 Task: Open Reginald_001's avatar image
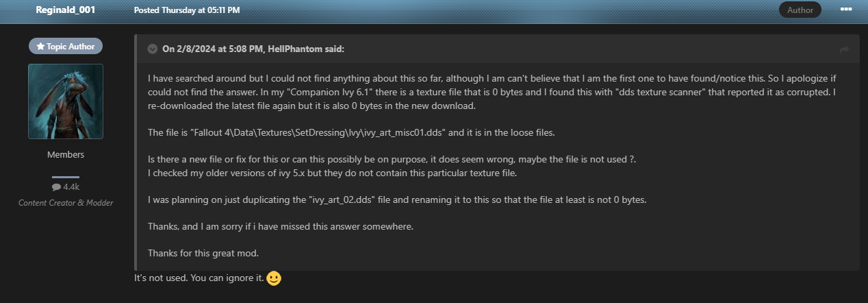tap(66, 101)
